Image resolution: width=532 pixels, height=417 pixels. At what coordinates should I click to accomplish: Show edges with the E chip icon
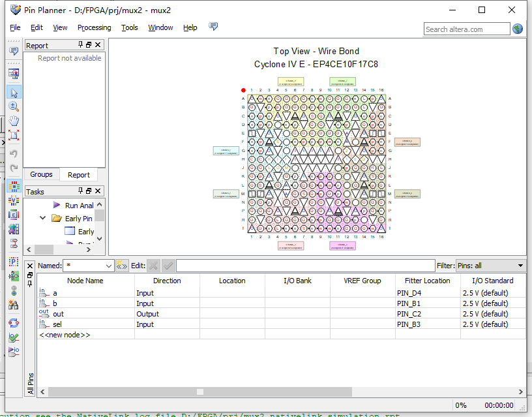point(14,215)
